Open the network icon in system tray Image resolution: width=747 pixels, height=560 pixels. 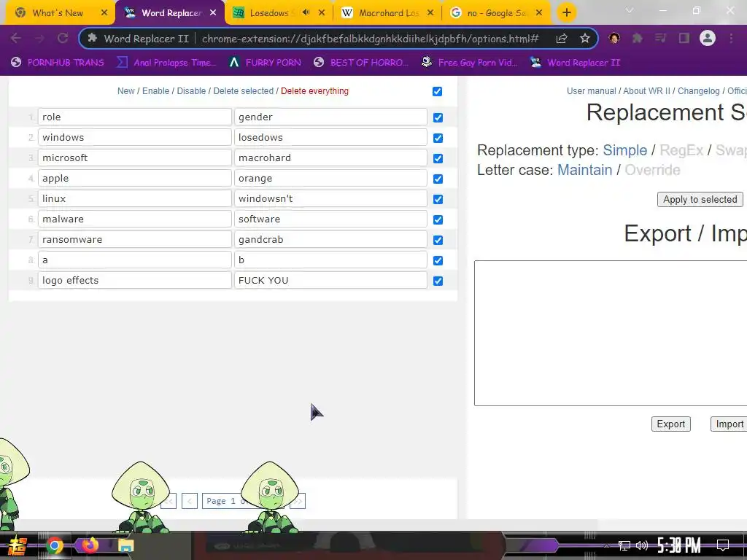pyautogui.click(x=624, y=545)
